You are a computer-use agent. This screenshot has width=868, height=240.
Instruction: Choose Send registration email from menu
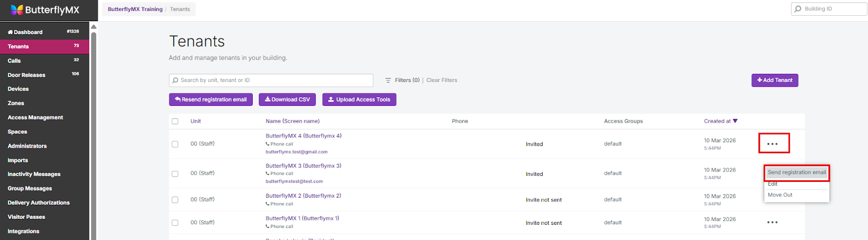[x=796, y=173]
